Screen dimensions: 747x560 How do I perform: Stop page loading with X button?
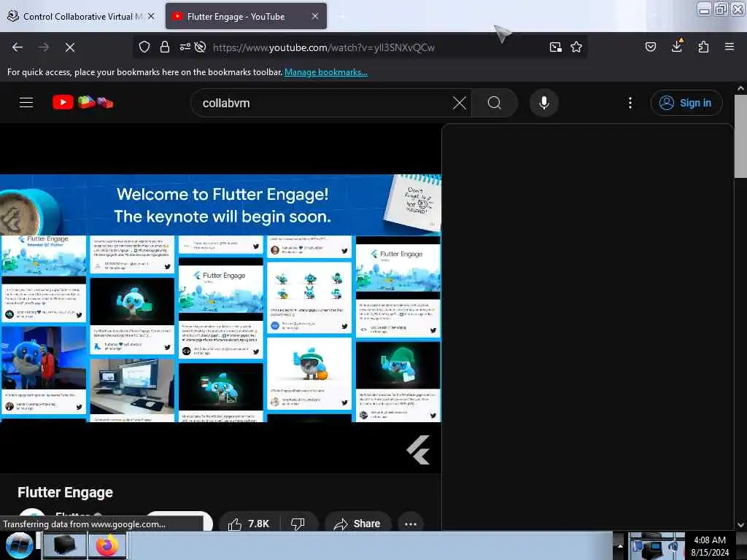click(x=69, y=47)
